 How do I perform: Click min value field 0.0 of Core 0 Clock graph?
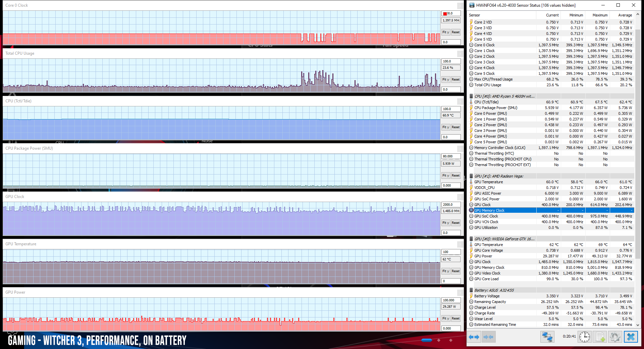pyautogui.click(x=451, y=42)
